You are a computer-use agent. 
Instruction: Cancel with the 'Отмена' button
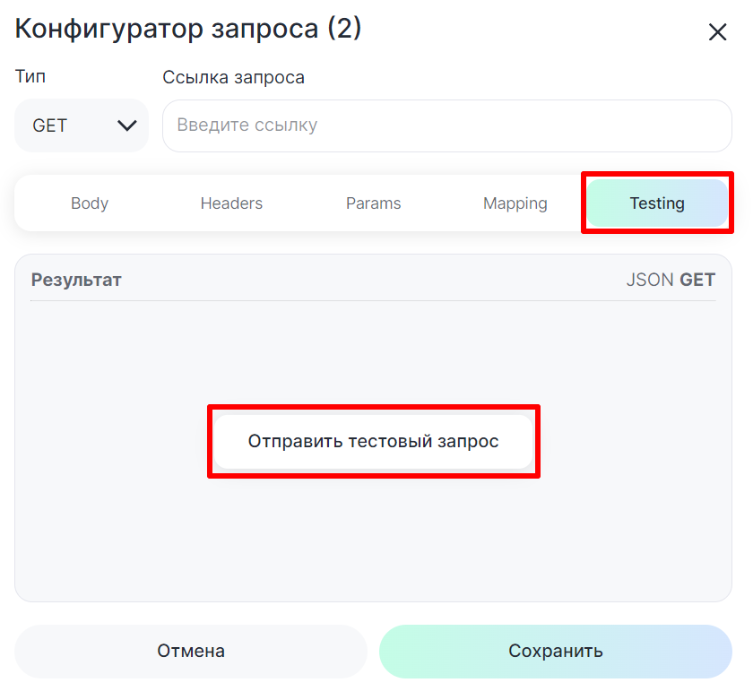pos(191,651)
